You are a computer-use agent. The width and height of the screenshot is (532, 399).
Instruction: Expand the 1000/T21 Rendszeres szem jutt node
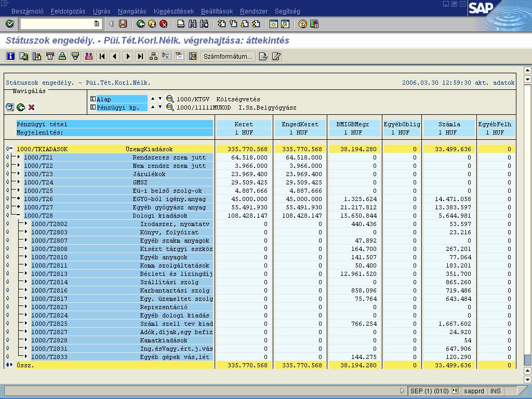(18, 157)
